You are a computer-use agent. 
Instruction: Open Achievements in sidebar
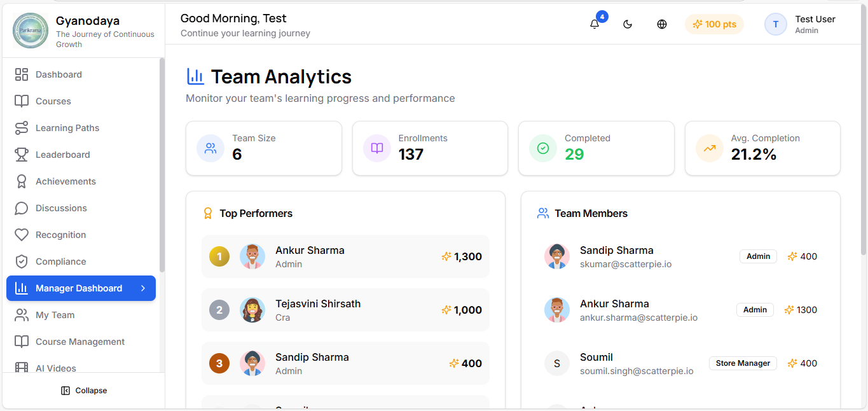tap(81, 181)
